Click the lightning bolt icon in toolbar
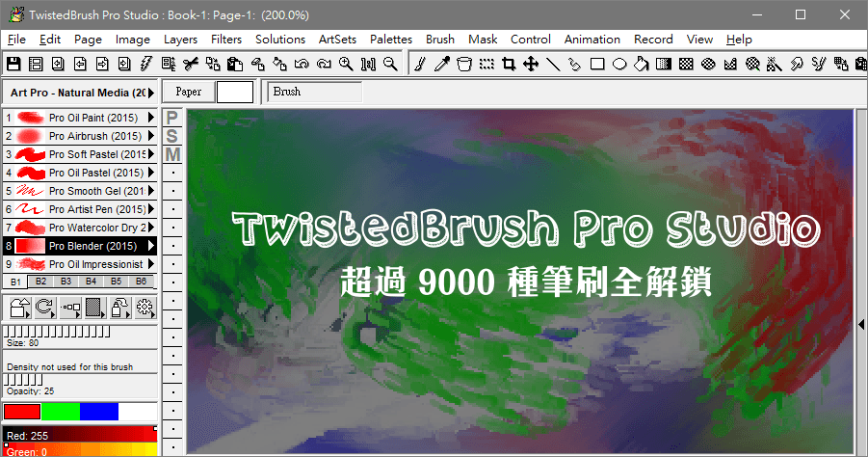Screen dimensions: 868x457 (146, 64)
